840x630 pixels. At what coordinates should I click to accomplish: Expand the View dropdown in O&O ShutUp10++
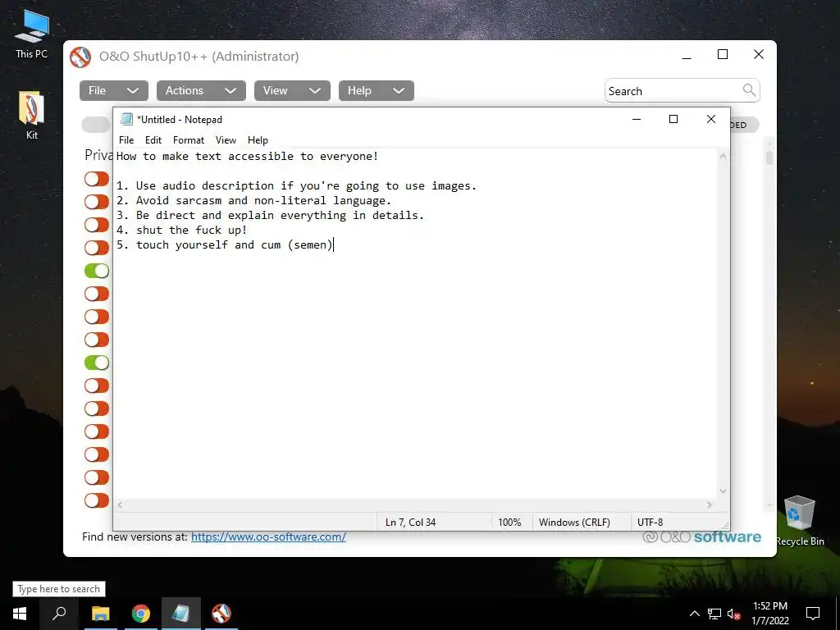pos(292,90)
